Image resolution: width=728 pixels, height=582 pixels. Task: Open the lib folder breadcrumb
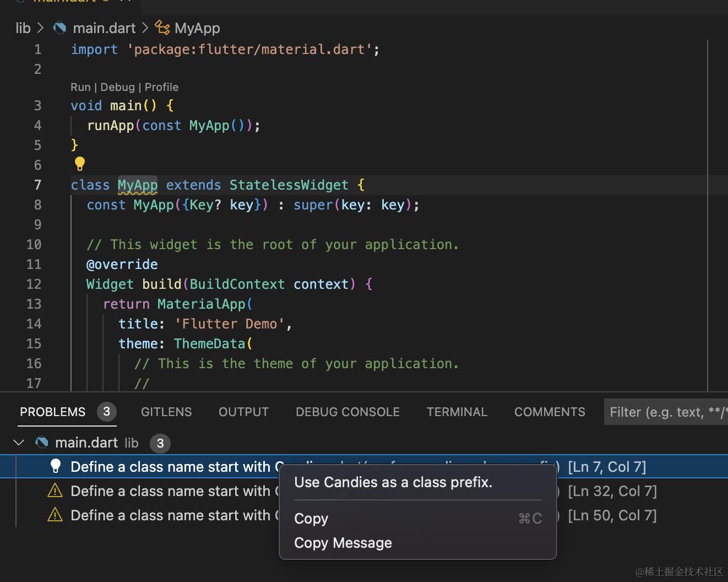(23, 28)
